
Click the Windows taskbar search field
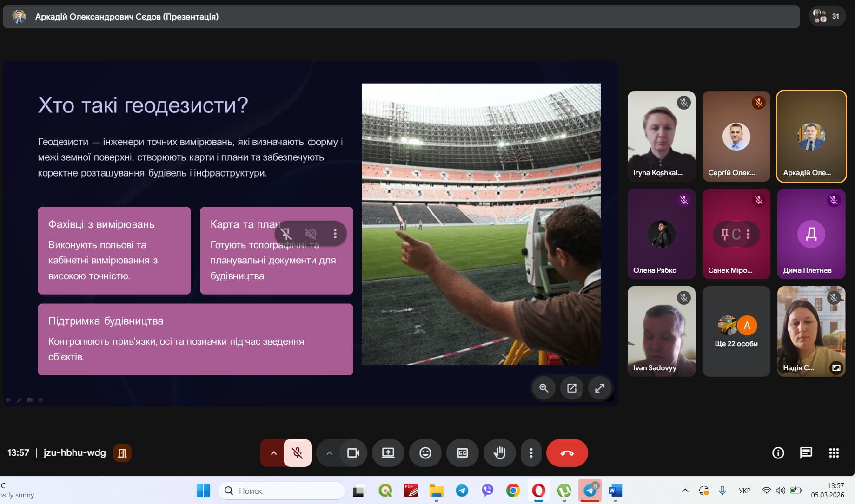(281, 491)
